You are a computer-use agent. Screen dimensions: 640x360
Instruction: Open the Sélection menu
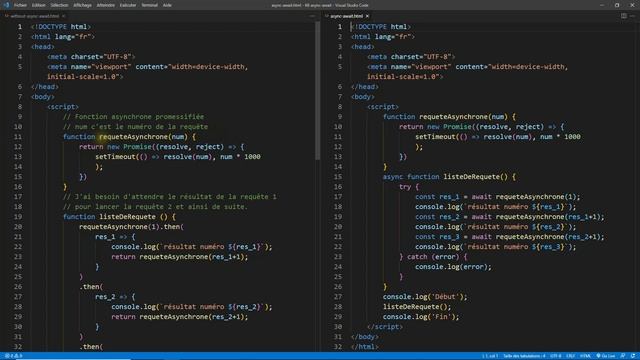pos(59,5)
